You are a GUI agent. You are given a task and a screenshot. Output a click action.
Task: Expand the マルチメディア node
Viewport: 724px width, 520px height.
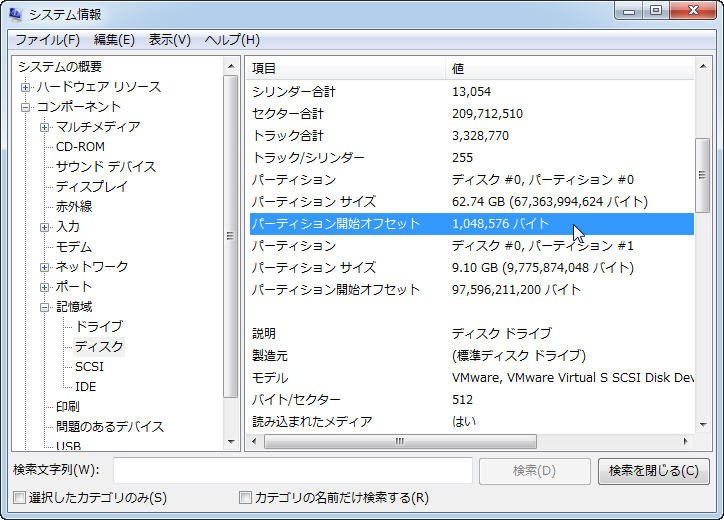[x=45, y=127]
